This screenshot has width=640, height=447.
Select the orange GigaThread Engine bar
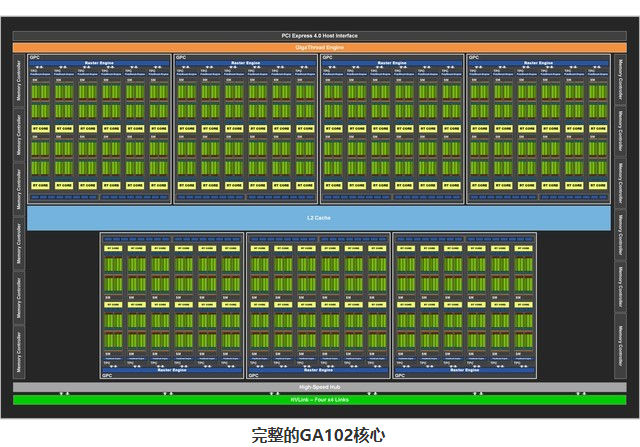click(x=319, y=46)
